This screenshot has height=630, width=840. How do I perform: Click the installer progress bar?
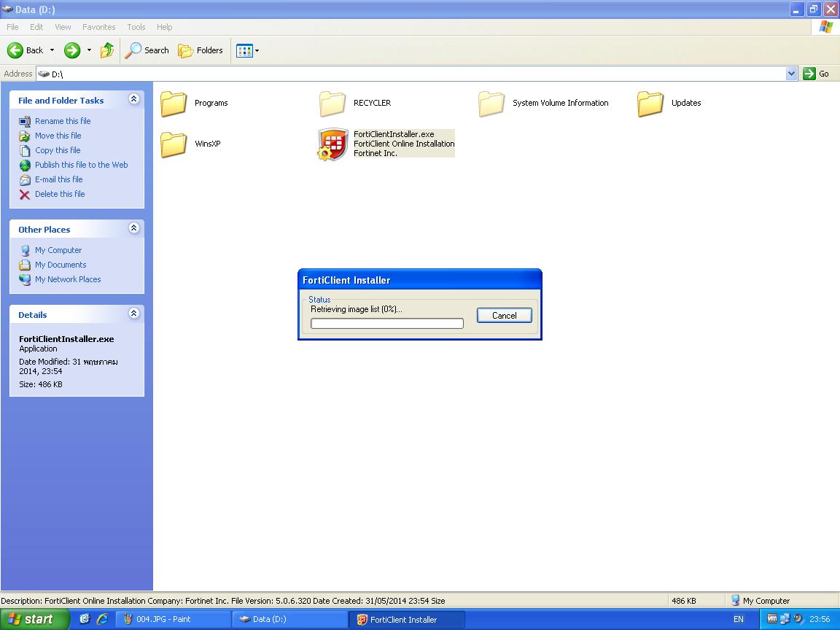click(386, 324)
